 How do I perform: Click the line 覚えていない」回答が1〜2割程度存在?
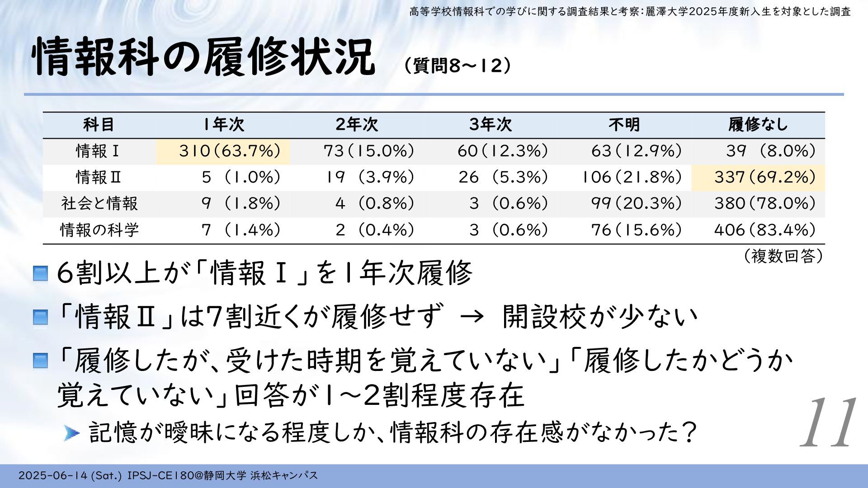pos(291,395)
